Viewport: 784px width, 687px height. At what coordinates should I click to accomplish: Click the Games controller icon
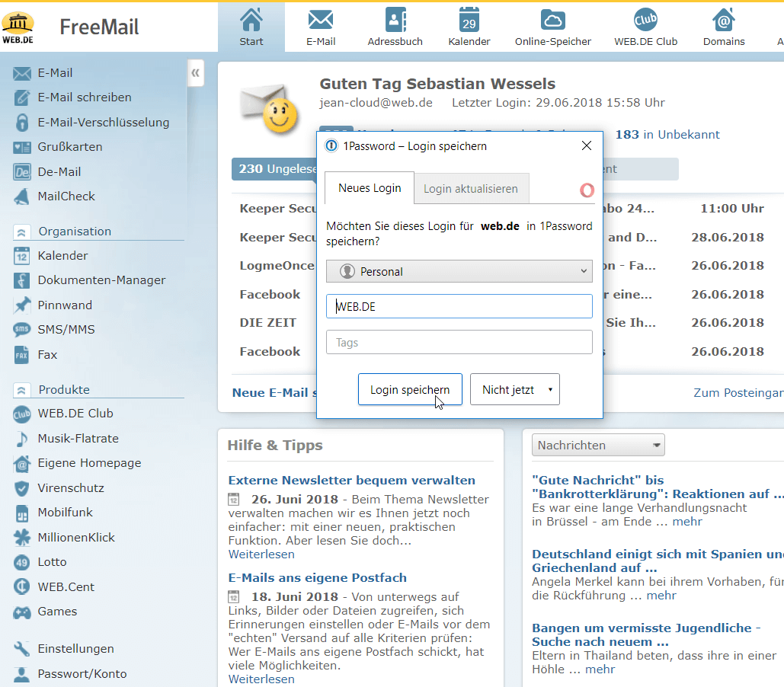(x=22, y=612)
